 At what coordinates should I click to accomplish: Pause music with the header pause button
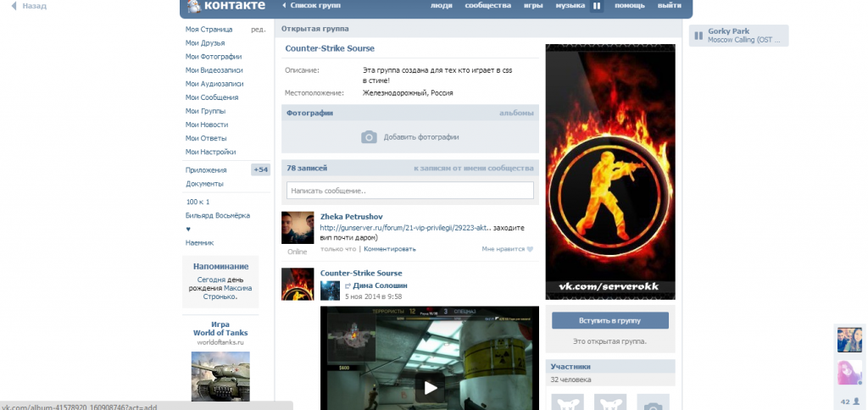coord(596,7)
